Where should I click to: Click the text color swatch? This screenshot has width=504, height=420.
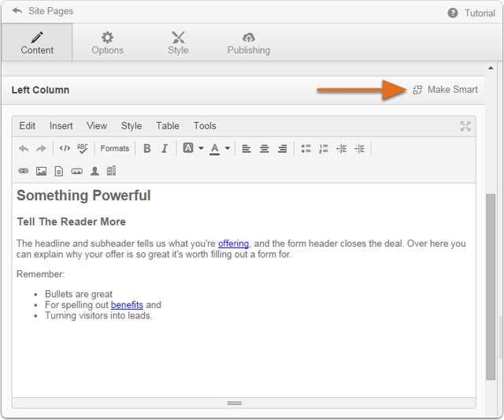214,148
